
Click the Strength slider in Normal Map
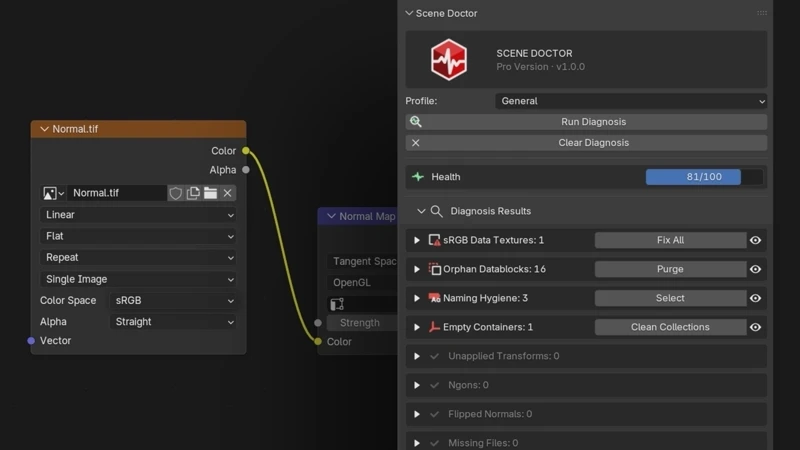tap(362, 322)
